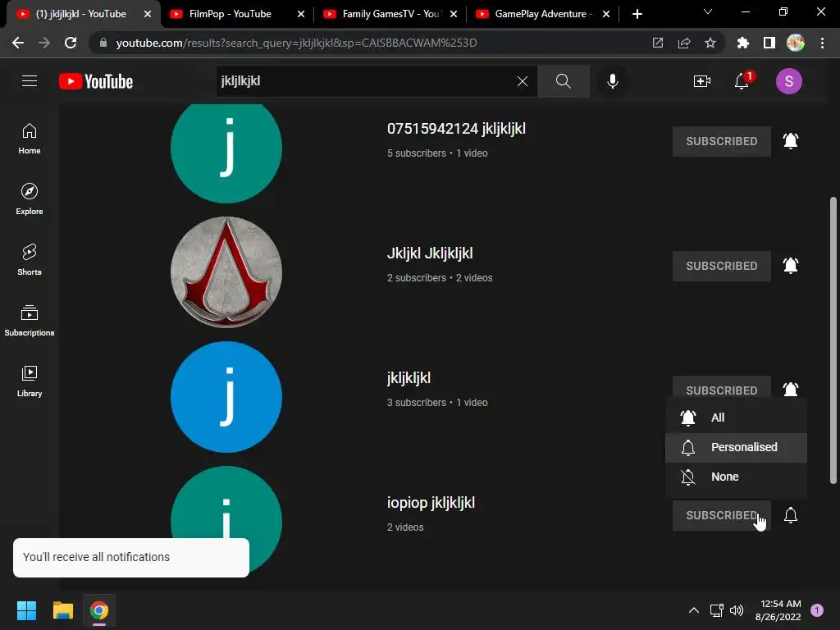Click SUBSCRIBED for jkljkljkl channel
The image size is (840, 630).
722,388
